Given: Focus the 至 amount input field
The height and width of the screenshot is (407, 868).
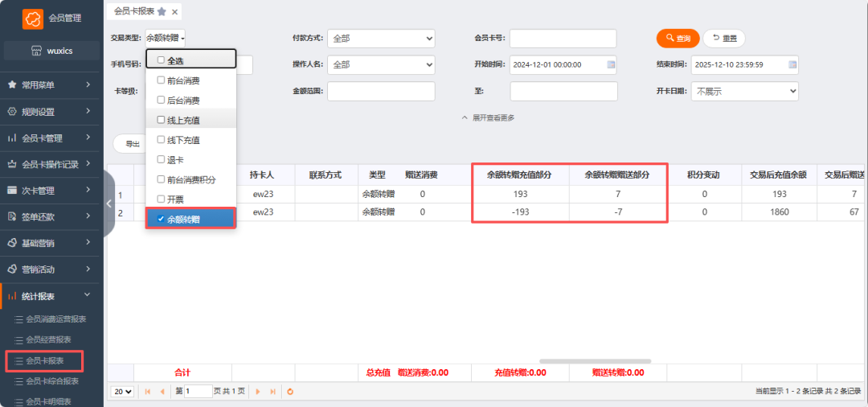Looking at the screenshot, I should click(x=563, y=92).
